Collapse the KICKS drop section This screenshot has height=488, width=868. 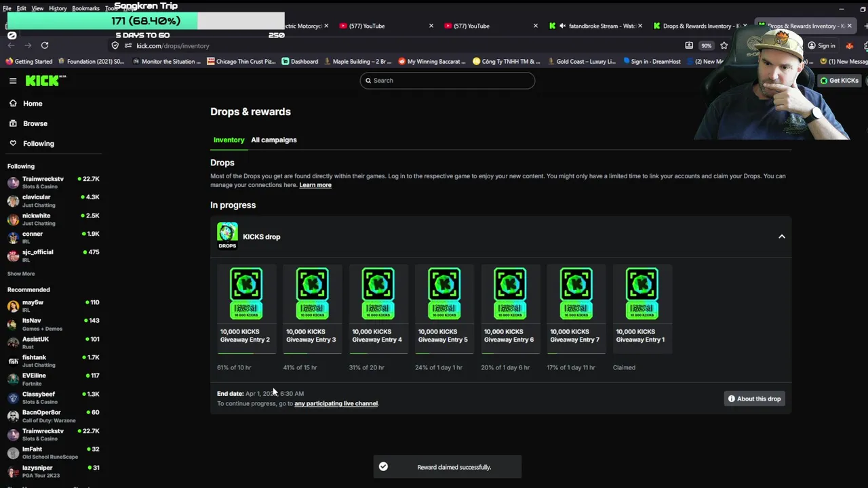pyautogui.click(x=781, y=237)
